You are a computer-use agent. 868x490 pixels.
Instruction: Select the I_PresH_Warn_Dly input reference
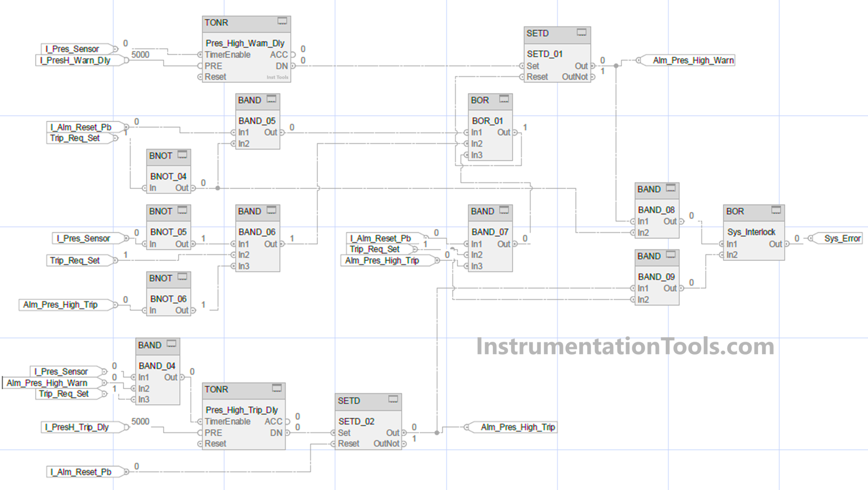(82, 60)
